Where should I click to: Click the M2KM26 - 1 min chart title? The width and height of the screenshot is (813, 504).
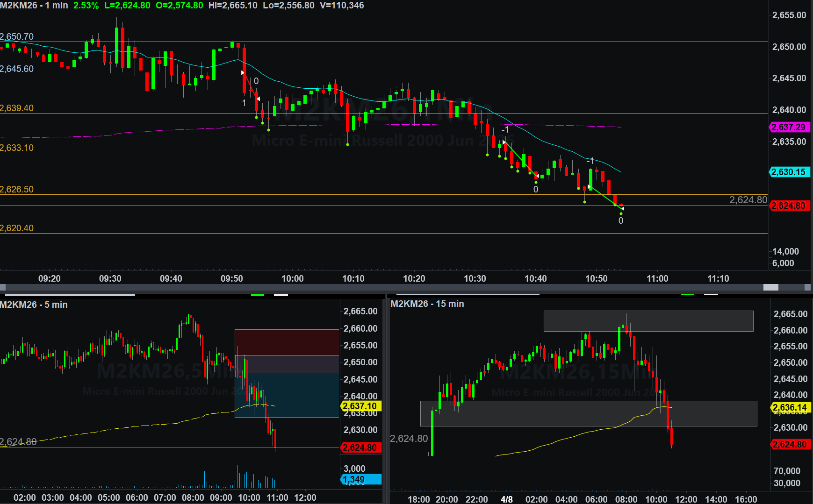point(34,6)
